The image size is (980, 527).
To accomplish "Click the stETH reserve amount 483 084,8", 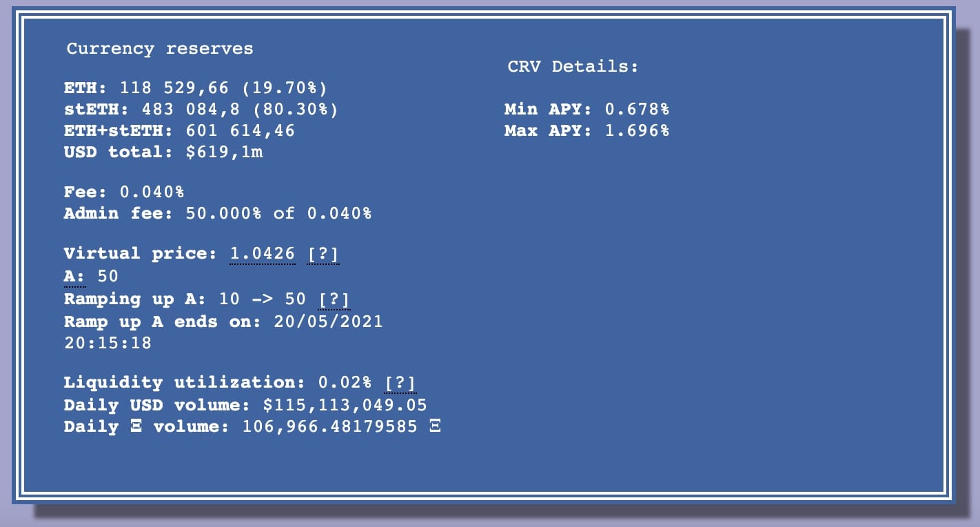I will coord(183,110).
